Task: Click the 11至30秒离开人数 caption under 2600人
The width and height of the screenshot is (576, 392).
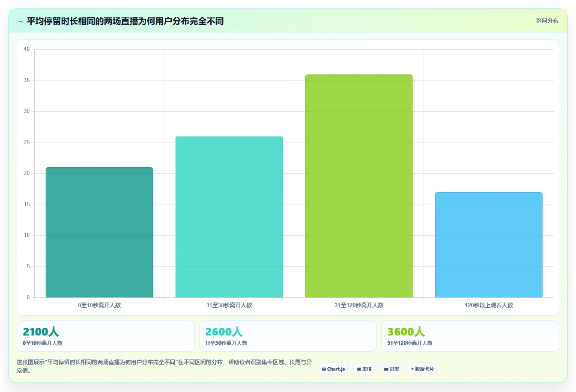Action: [226, 343]
